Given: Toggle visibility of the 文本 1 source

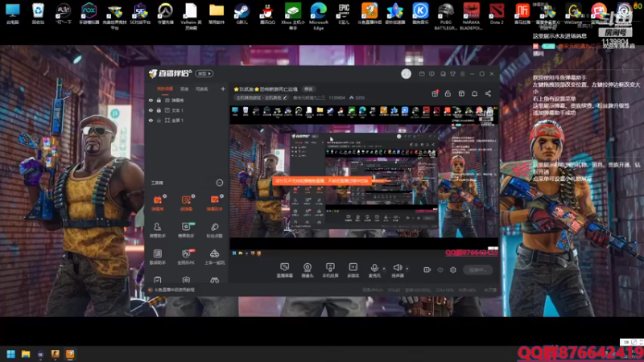Looking at the screenshot, I should [151, 110].
